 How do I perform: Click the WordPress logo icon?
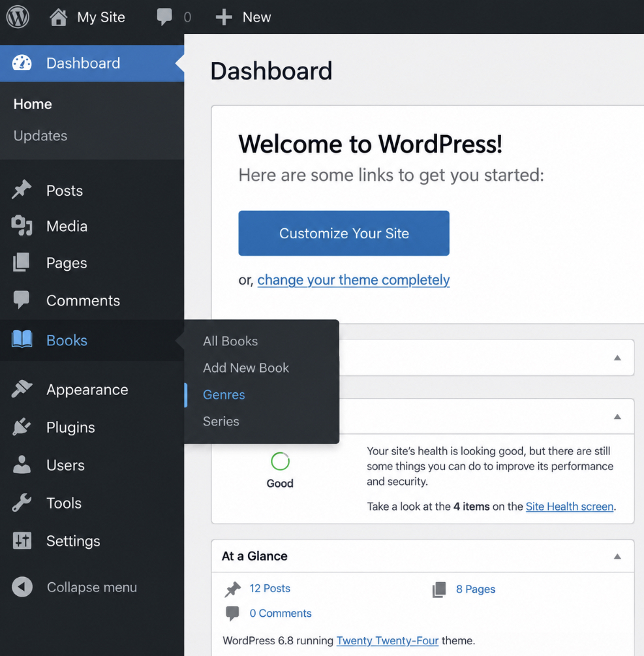click(18, 17)
